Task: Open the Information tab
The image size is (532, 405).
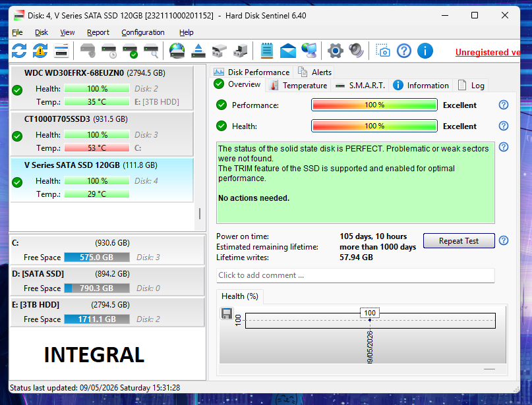Action: pos(421,86)
